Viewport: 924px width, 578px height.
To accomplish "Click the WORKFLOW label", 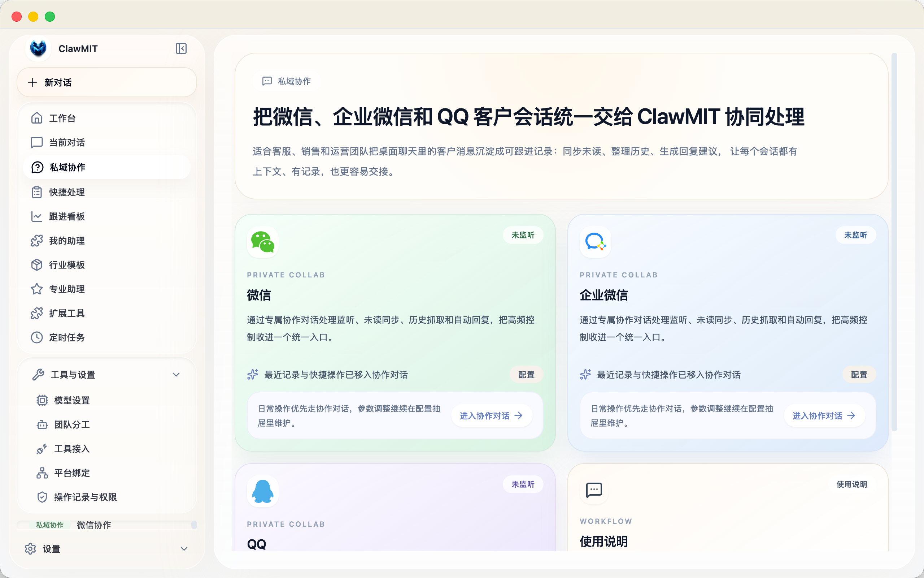I will [606, 521].
